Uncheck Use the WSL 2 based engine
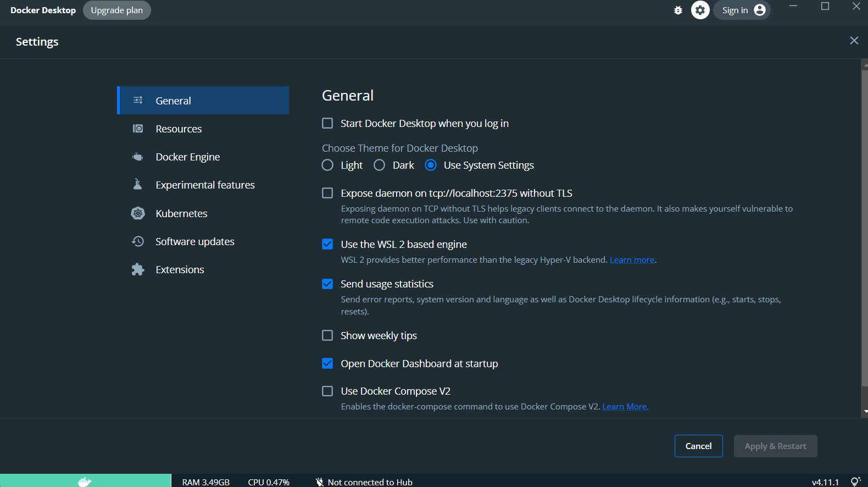Image resolution: width=868 pixels, height=487 pixels. (x=327, y=244)
